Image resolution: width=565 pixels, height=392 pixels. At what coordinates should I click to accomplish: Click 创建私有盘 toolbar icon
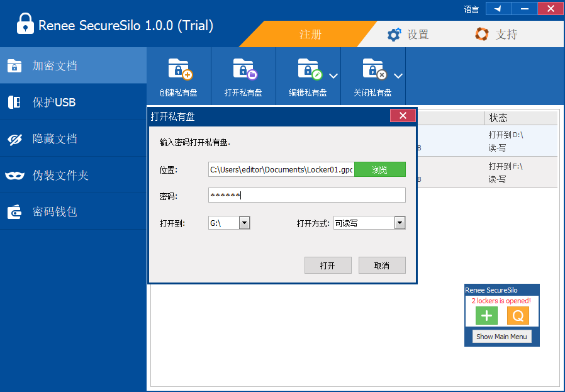[178, 77]
